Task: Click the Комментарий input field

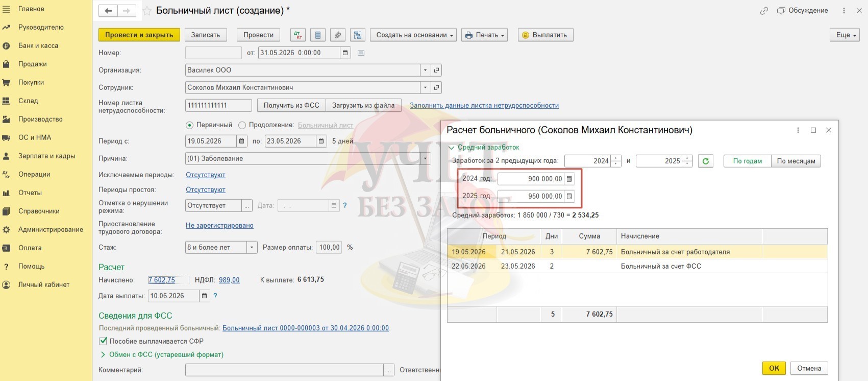Action: click(x=284, y=370)
